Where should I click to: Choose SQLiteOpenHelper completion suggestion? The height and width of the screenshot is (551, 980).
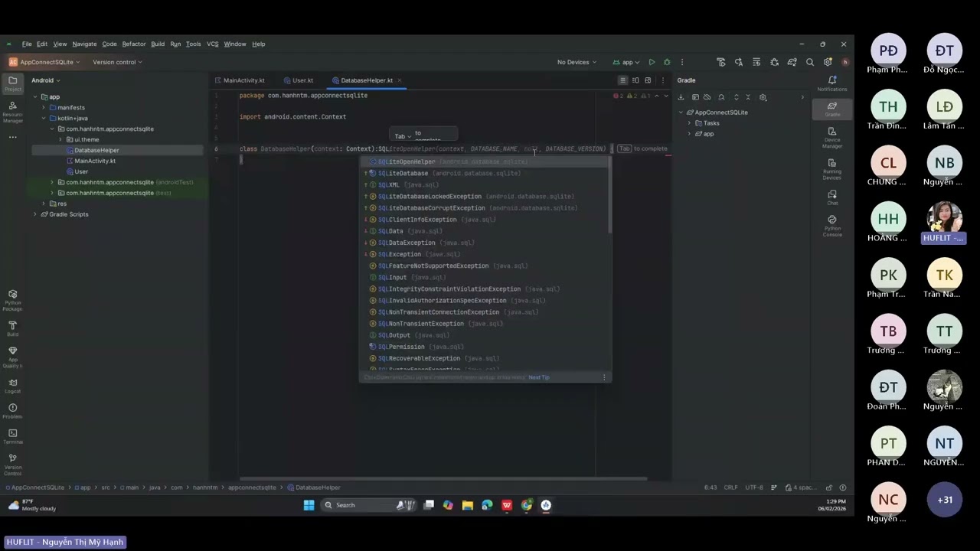coord(485,161)
